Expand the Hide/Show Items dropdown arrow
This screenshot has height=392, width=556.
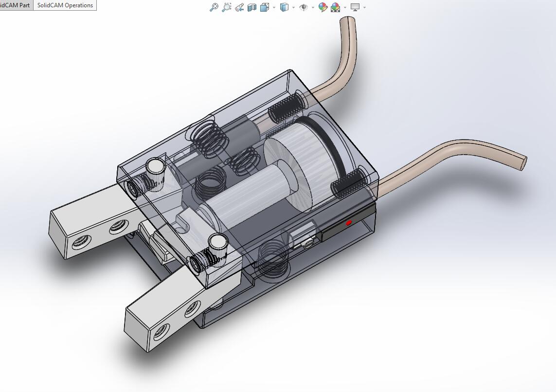pos(313,7)
